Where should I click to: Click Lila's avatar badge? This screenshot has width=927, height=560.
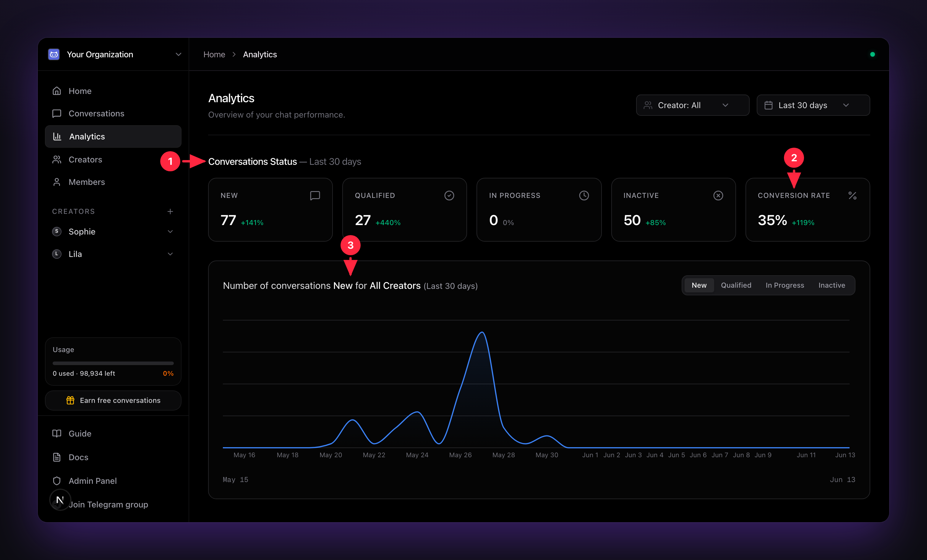57,254
